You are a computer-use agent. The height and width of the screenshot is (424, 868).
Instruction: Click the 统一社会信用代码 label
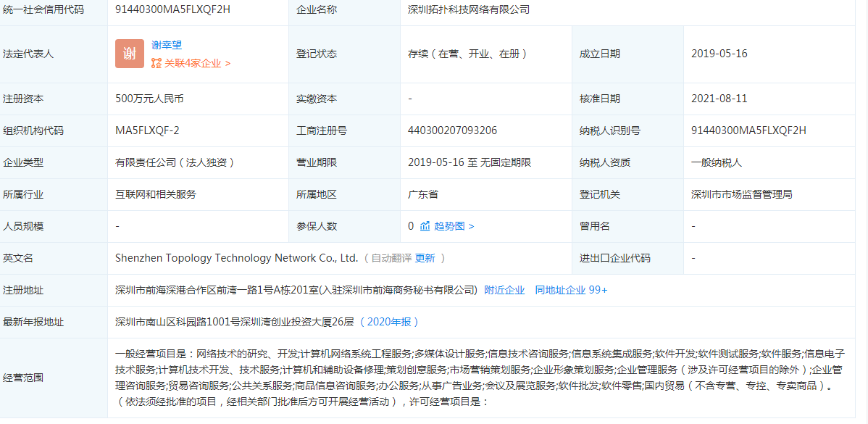pyautogui.click(x=43, y=9)
